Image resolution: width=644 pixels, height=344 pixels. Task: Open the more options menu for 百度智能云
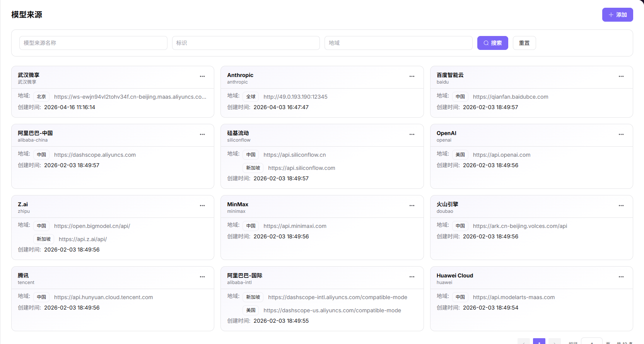click(621, 76)
